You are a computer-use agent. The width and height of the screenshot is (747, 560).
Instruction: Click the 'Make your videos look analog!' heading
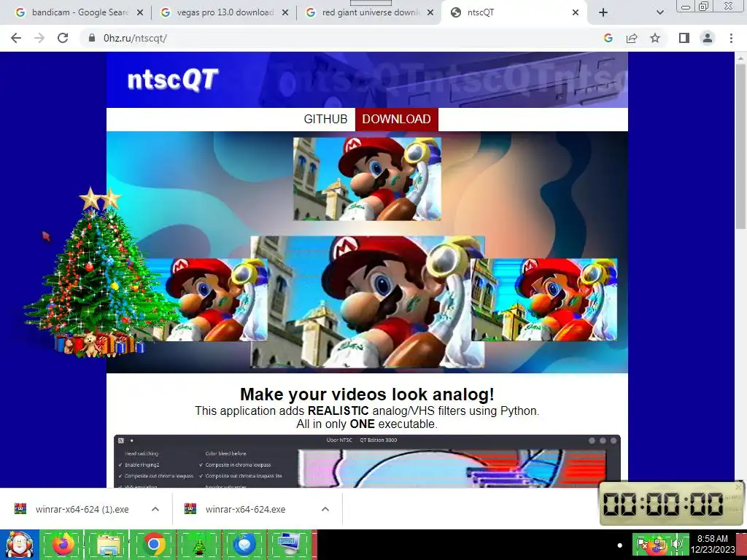click(x=367, y=394)
